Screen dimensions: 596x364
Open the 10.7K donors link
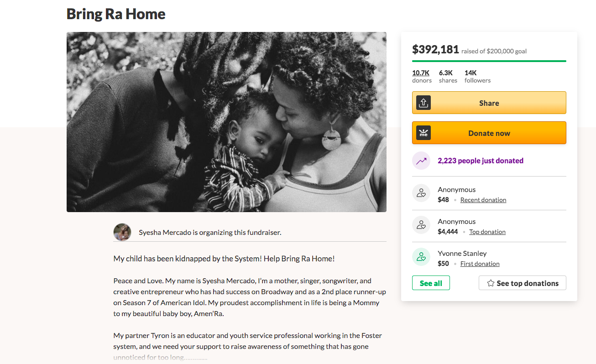click(x=421, y=73)
